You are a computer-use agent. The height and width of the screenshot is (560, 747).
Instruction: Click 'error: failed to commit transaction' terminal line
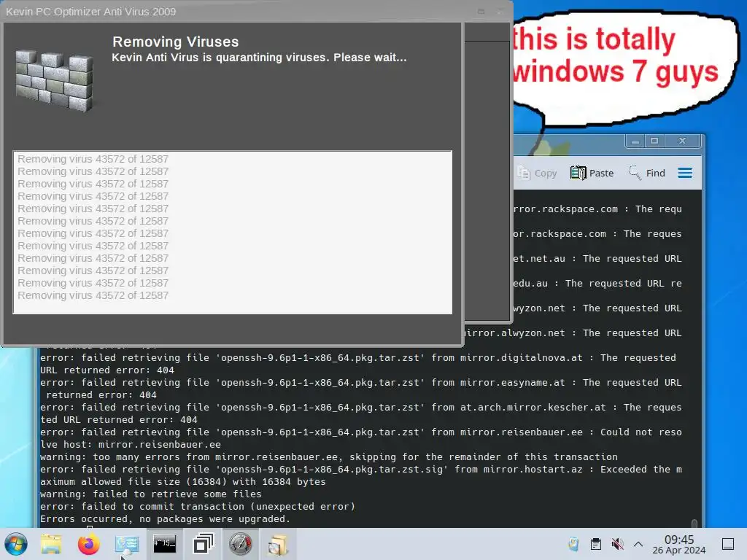[x=198, y=506]
